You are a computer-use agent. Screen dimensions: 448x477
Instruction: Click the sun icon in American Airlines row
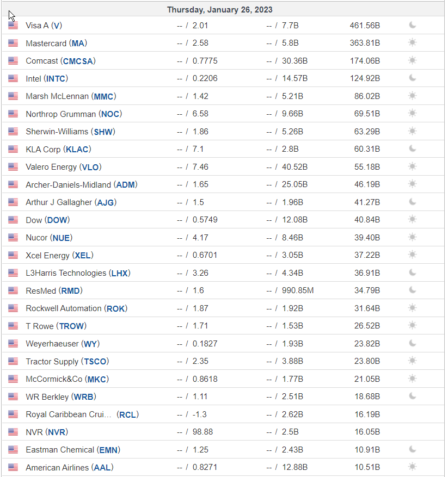click(x=413, y=467)
